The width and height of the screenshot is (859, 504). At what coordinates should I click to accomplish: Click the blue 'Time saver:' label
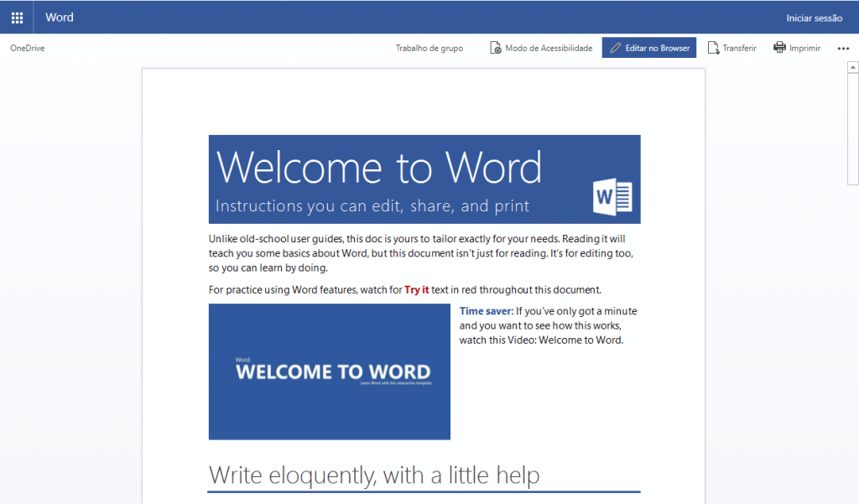coord(487,312)
